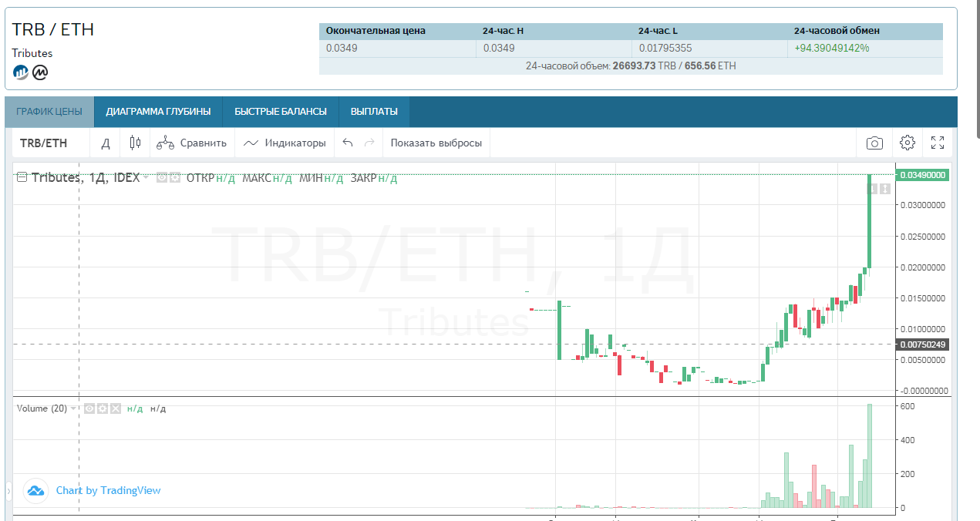Screen dimensions: 980x521
Task: Click the 0.02000000 price axis label
Action: click(923, 267)
